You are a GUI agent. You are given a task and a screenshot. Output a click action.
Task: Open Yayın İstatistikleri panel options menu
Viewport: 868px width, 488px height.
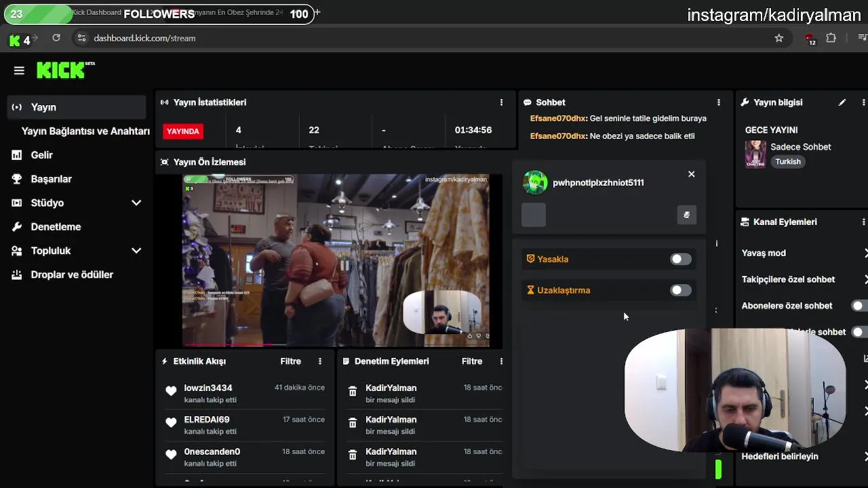[501, 102]
